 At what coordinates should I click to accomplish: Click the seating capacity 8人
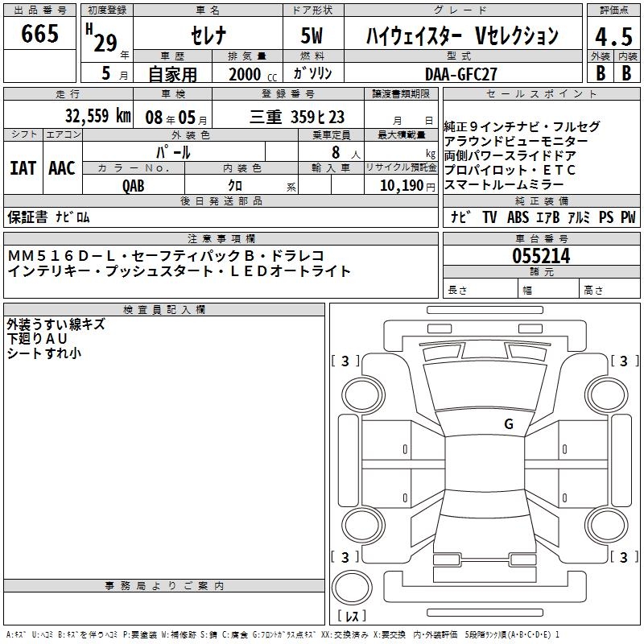(x=345, y=152)
